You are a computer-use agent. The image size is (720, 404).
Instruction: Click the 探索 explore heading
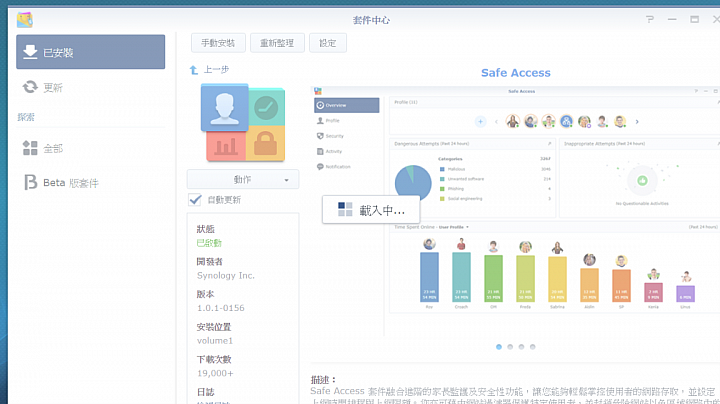pos(26,117)
